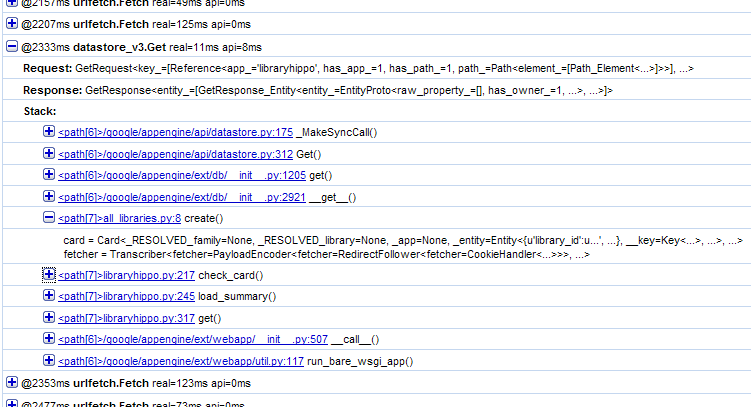Click the Response: GetResponse line
Viewport: 751px width, 407px height.
point(318,90)
